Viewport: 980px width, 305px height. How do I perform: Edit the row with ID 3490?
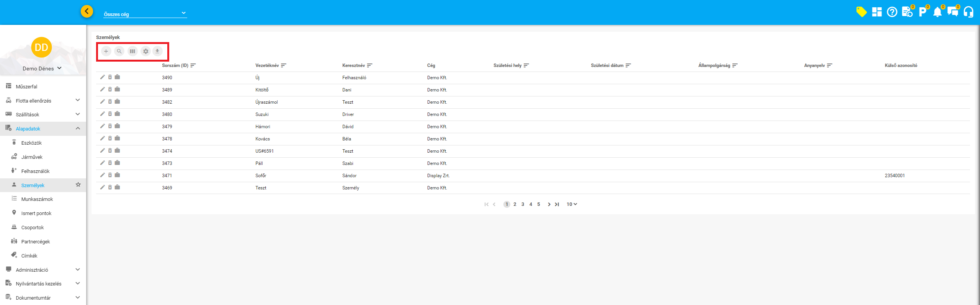pos(102,77)
